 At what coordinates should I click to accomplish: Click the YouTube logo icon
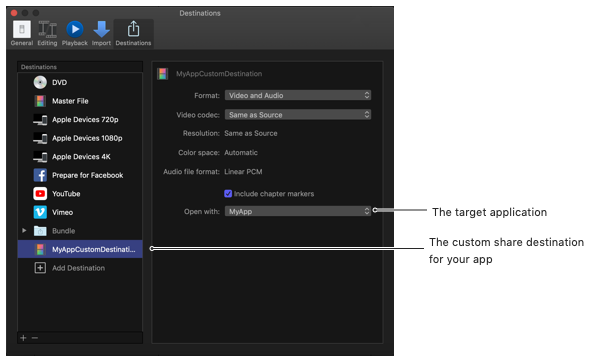click(x=40, y=194)
